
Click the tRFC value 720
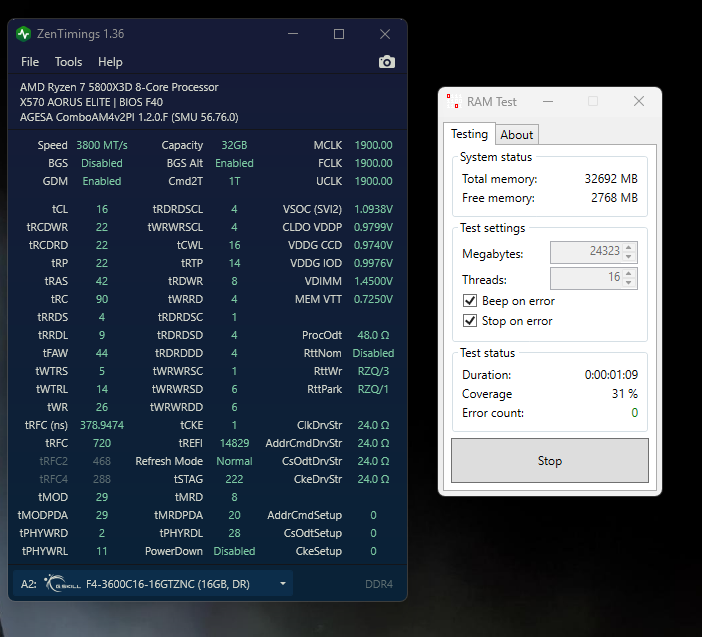point(102,443)
